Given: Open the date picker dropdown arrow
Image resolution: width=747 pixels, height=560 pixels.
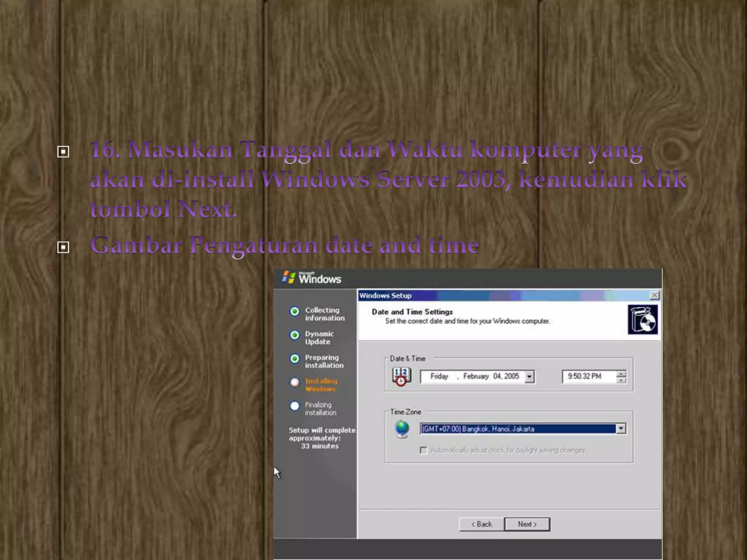Looking at the screenshot, I should [529, 377].
